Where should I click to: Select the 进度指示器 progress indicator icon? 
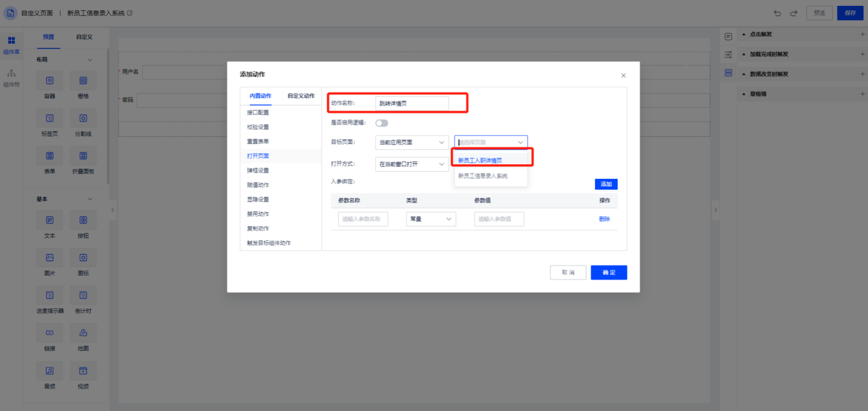coord(50,295)
